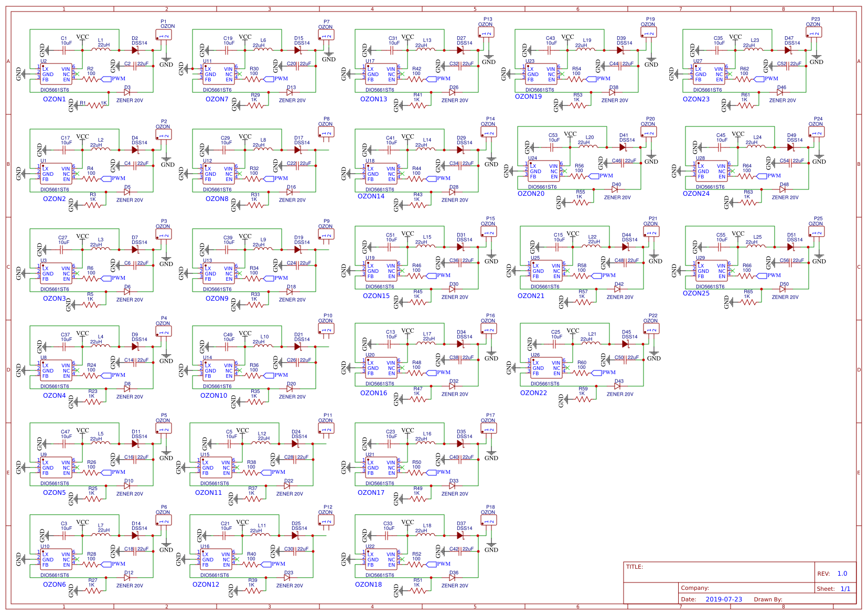Click the OZON25 block label
Viewport: 868px width, 615px height.
point(696,293)
